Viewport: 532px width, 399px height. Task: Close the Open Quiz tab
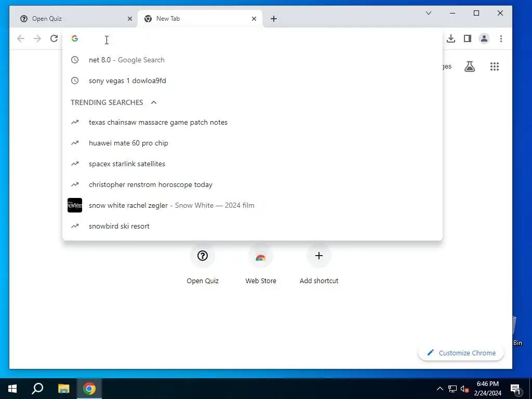click(129, 19)
